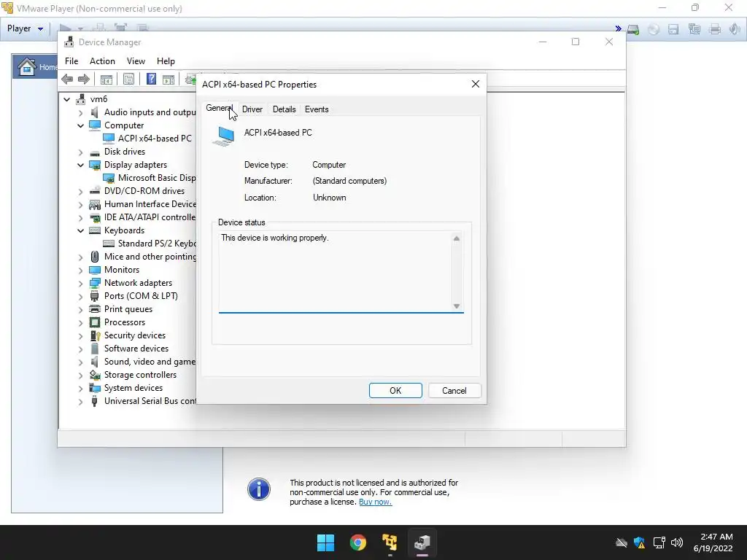Image resolution: width=747 pixels, height=560 pixels.
Task: Click the clock showing 2:47 AM
Action: (x=716, y=537)
